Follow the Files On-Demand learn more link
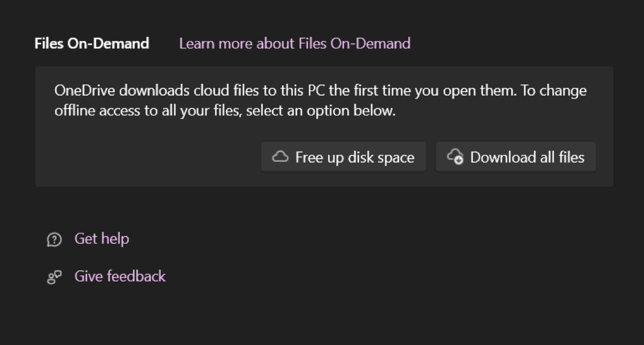The width and height of the screenshot is (644, 345). [294, 43]
